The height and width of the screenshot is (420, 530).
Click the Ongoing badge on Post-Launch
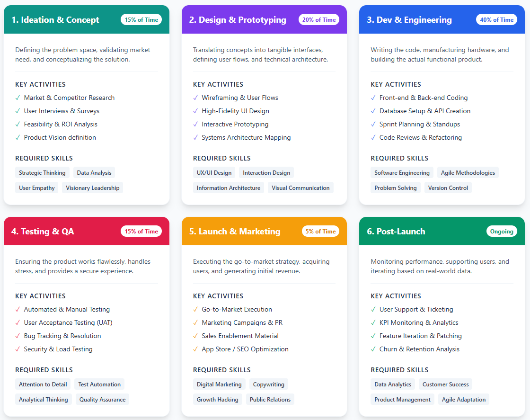click(502, 231)
